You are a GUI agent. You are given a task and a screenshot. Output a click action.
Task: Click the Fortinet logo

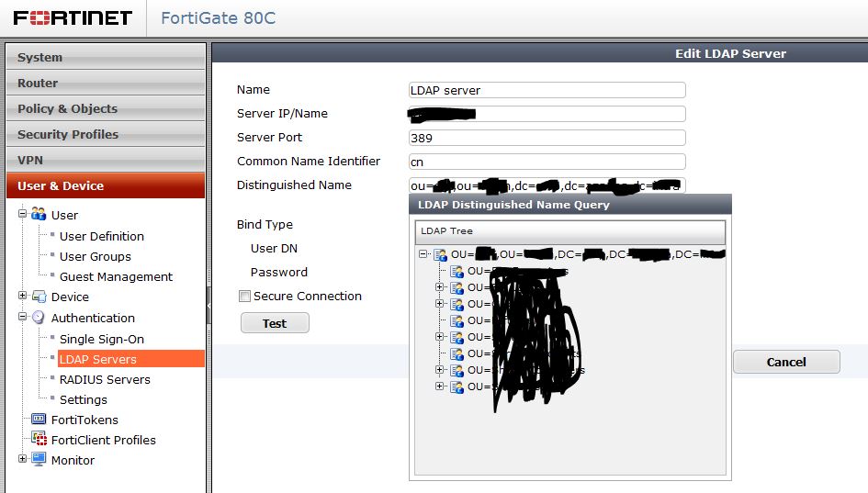coord(73,17)
